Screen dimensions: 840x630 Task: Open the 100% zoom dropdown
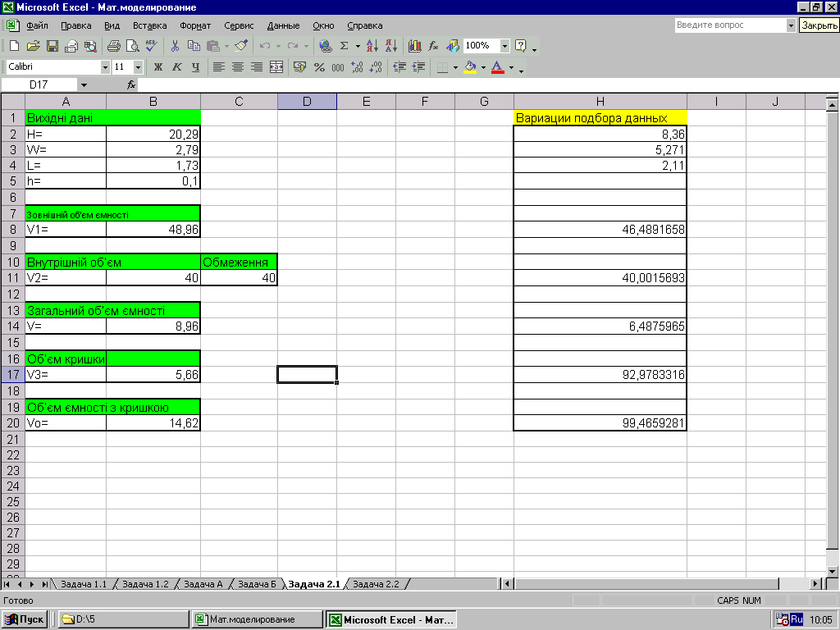[504, 46]
